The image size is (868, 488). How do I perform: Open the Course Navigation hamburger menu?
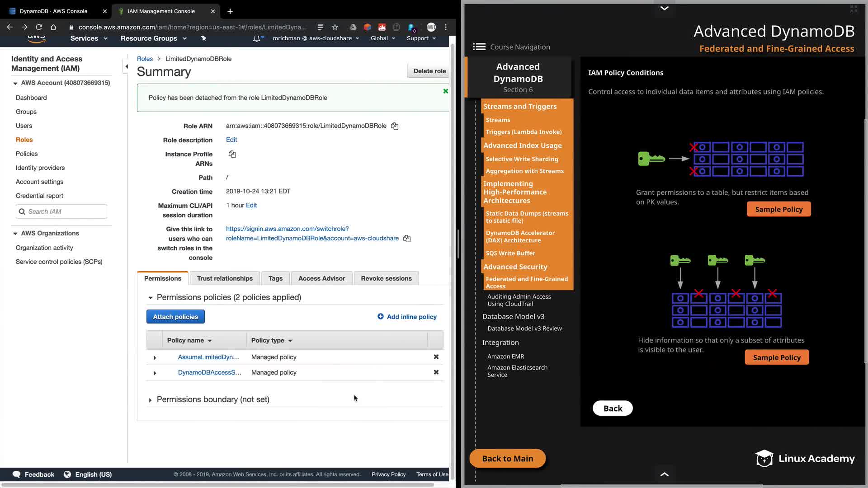(x=479, y=47)
